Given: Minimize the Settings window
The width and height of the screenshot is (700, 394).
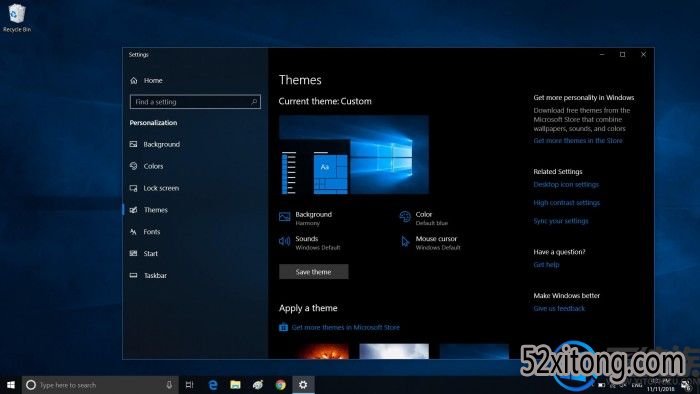Looking at the screenshot, I should pos(602,54).
